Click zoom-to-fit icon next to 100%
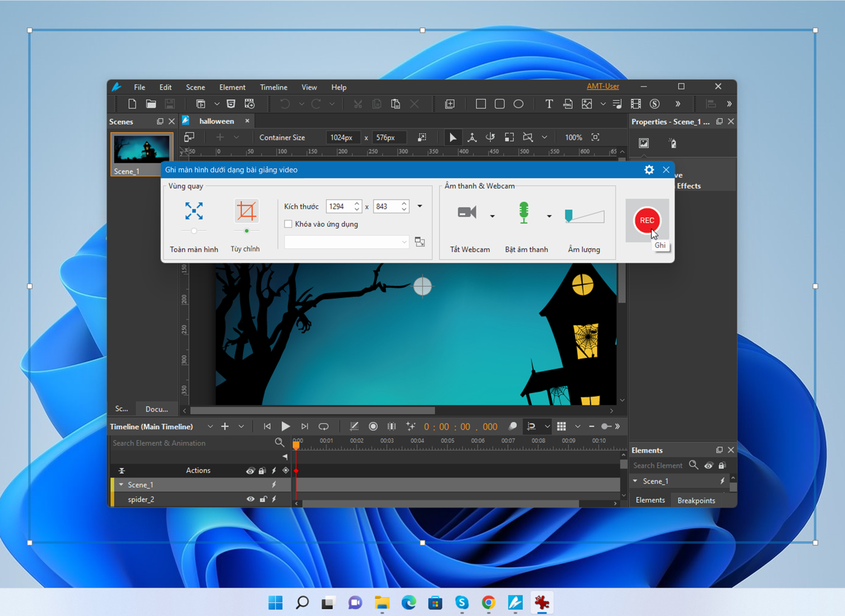Screen dimensions: 845x616 (x=595, y=137)
